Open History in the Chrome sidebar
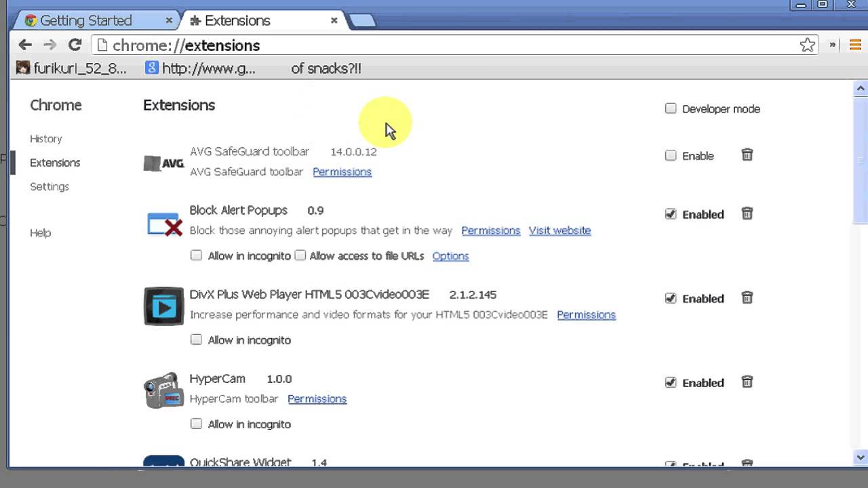This screenshot has height=488, width=868. click(x=46, y=138)
